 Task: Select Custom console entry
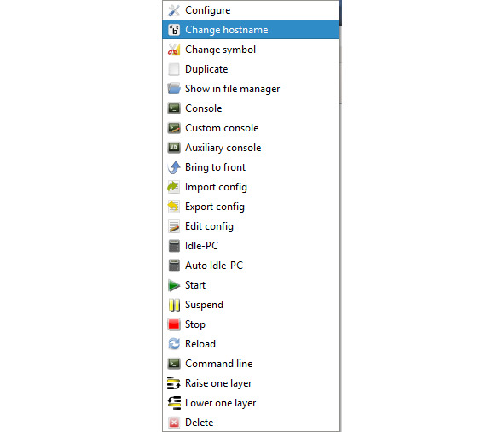tap(251, 128)
